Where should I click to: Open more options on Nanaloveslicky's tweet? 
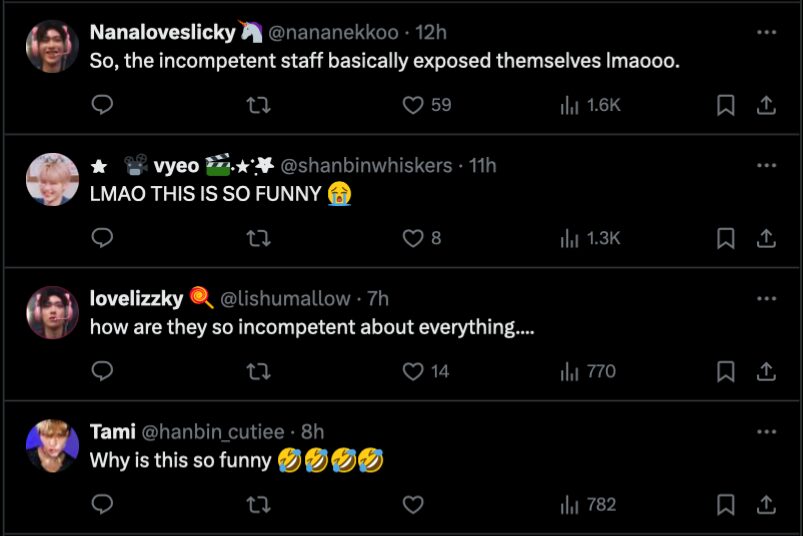(766, 32)
